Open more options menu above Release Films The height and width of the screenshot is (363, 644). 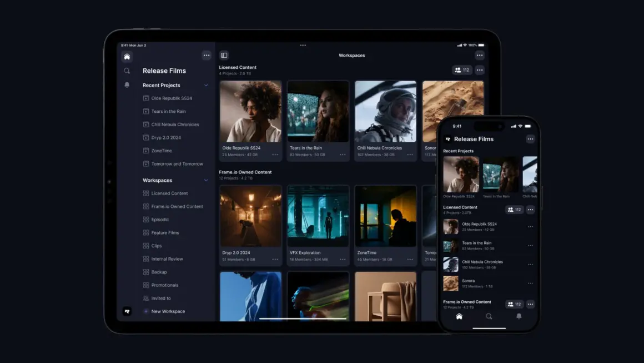pyautogui.click(x=207, y=55)
